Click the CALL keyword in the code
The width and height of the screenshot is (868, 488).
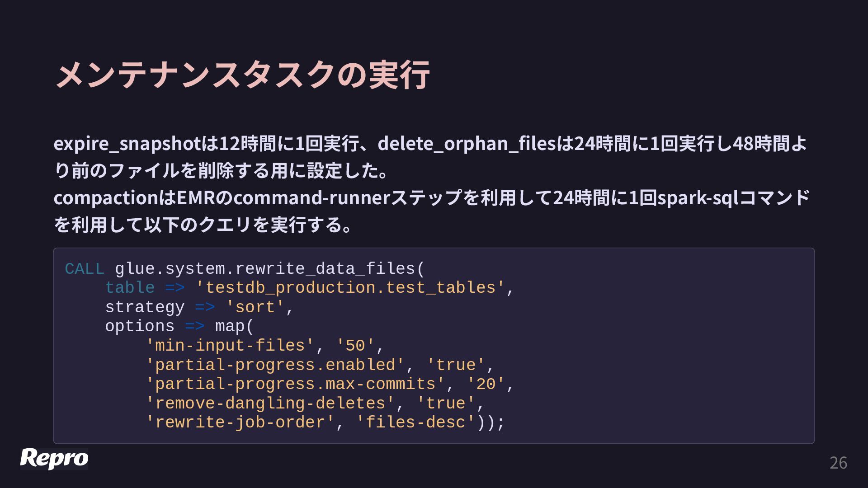(85, 269)
